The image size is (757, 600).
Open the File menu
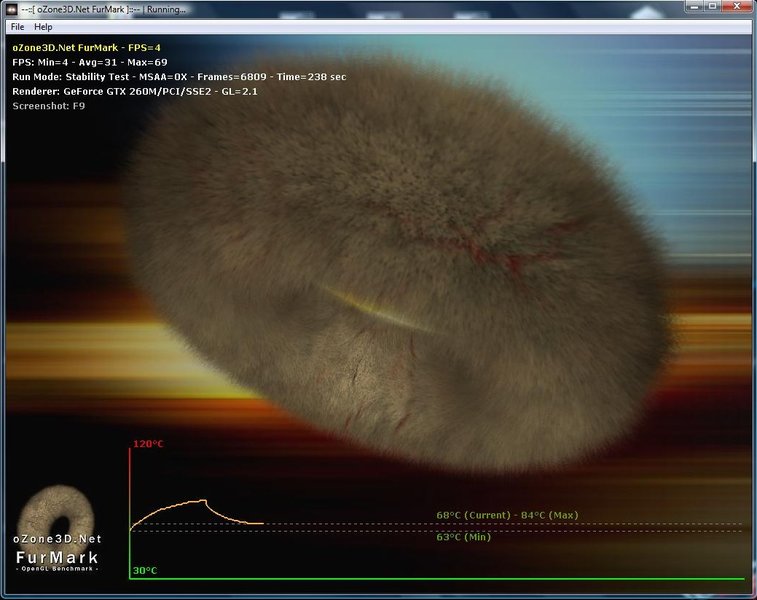pyautogui.click(x=17, y=27)
